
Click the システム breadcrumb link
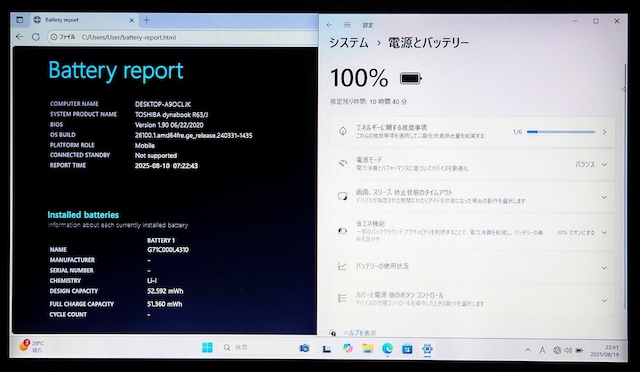349,42
